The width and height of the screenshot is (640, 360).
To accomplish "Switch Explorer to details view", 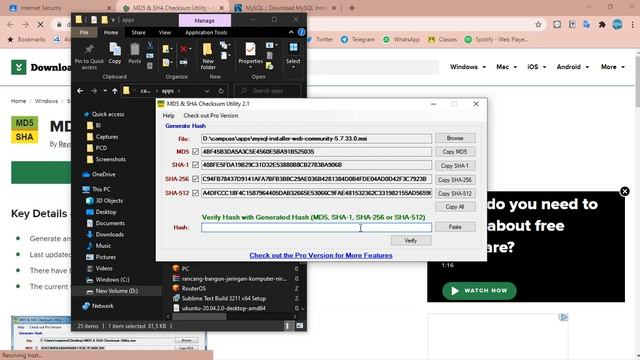I will coord(288,326).
